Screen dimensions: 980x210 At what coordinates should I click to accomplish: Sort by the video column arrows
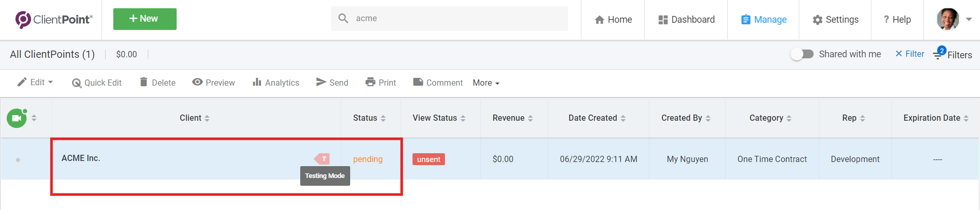[34, 118]
